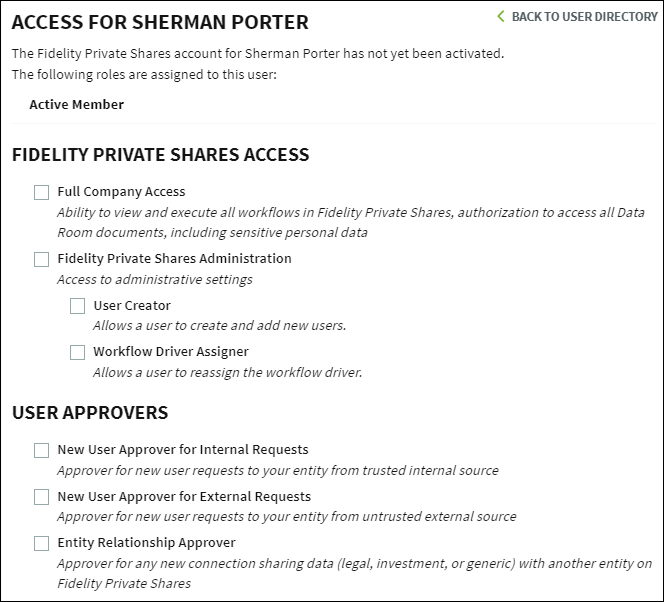The height and width of the screenshot is (602, 664).
Task: Click the Fidelity Private Shares Administration label
Action: tap(174, 258)
